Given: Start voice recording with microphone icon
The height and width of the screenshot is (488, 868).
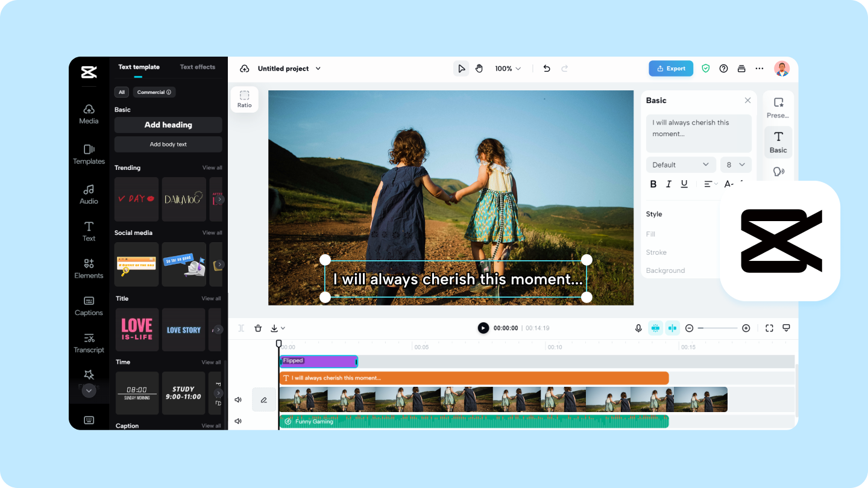Looking at the screenshot, I should point(638,328).
